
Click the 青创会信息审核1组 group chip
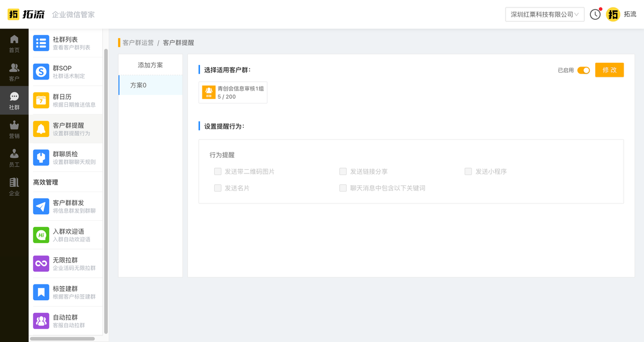(x=233, y=92)
